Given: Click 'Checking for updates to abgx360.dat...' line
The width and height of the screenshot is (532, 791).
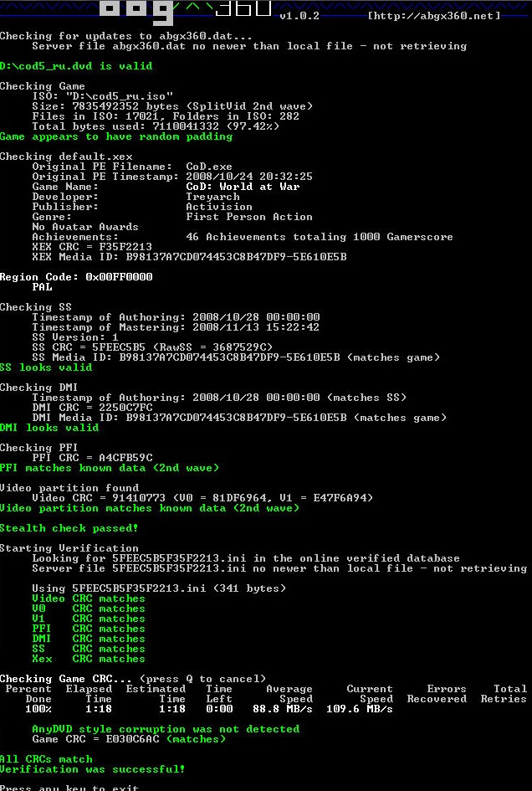Looking at the screenshot, I should [126, 36].
